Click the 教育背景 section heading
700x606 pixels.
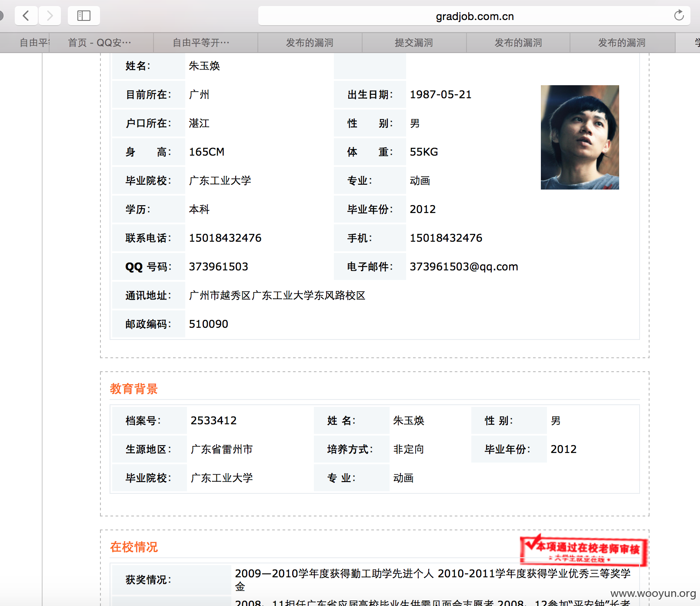point(134,389)
